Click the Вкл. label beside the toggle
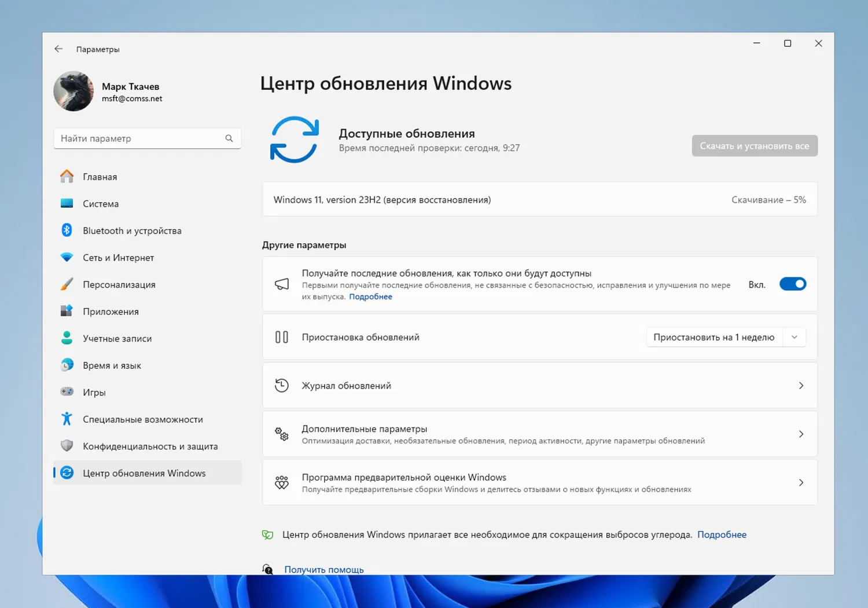 [757, 284]
